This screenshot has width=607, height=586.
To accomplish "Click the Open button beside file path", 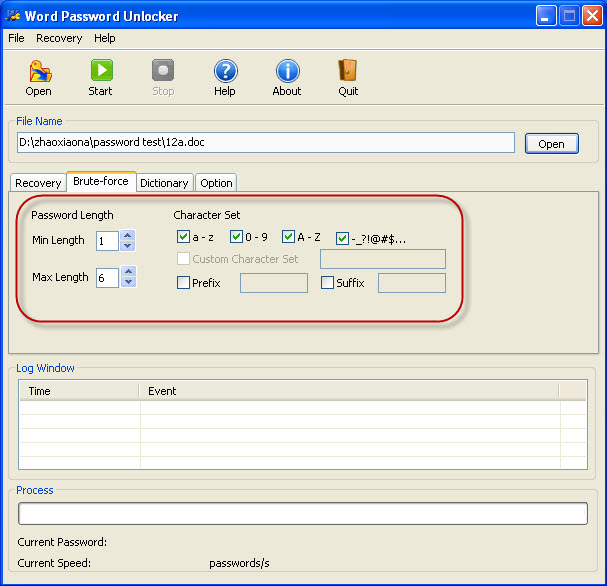I will (551, 144).
